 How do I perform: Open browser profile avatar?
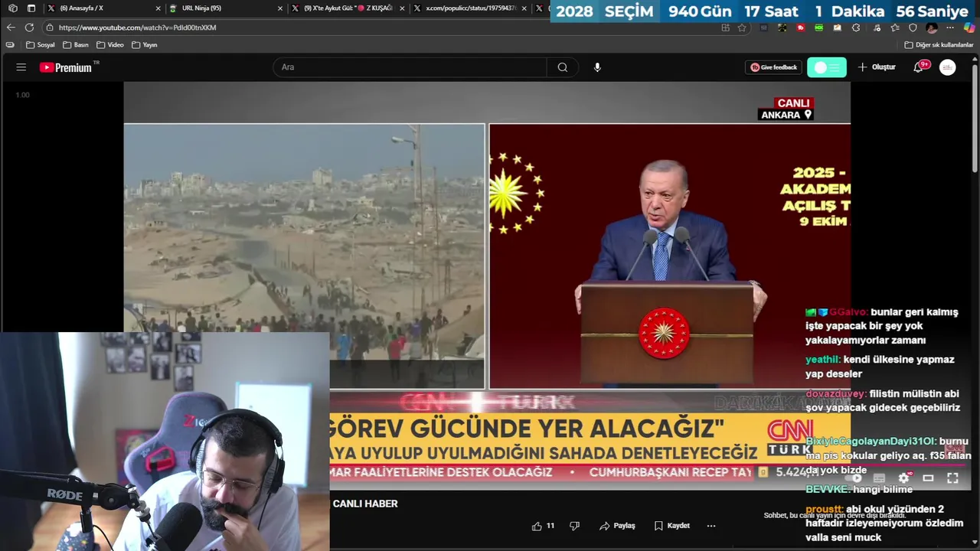point(932,28)
